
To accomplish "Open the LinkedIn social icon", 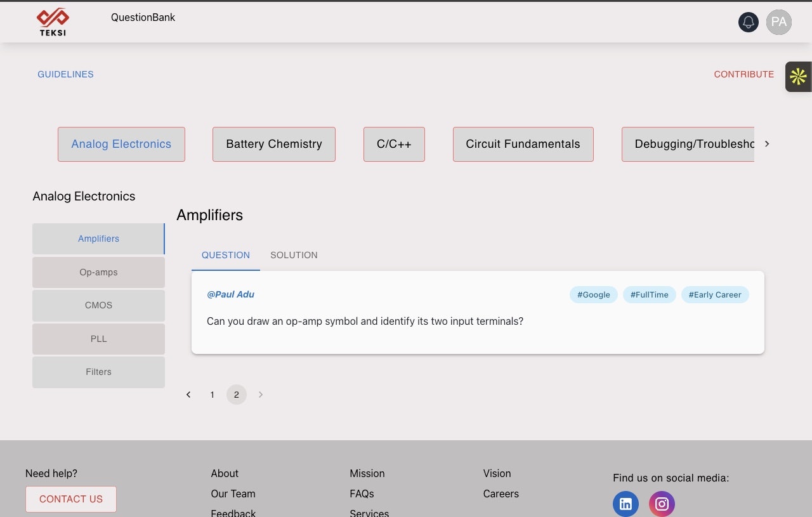I will point(625,504).
